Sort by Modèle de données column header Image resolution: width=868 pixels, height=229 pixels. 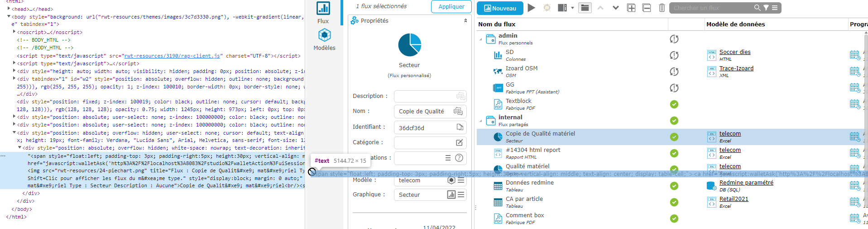pyautogui.click(x=735, y=24)
